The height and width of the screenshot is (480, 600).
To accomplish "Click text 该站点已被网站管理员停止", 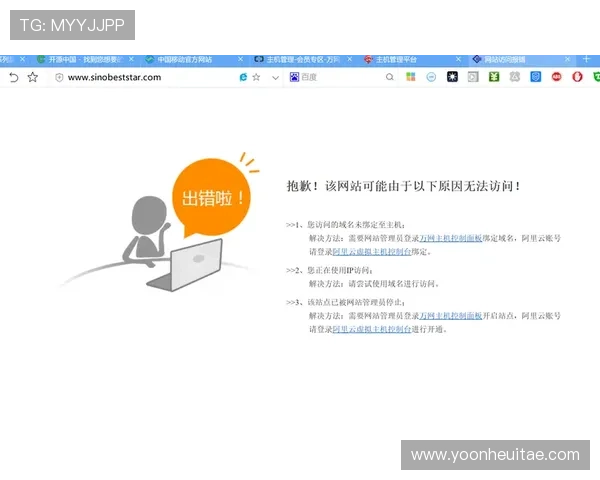I will [354, 302].
